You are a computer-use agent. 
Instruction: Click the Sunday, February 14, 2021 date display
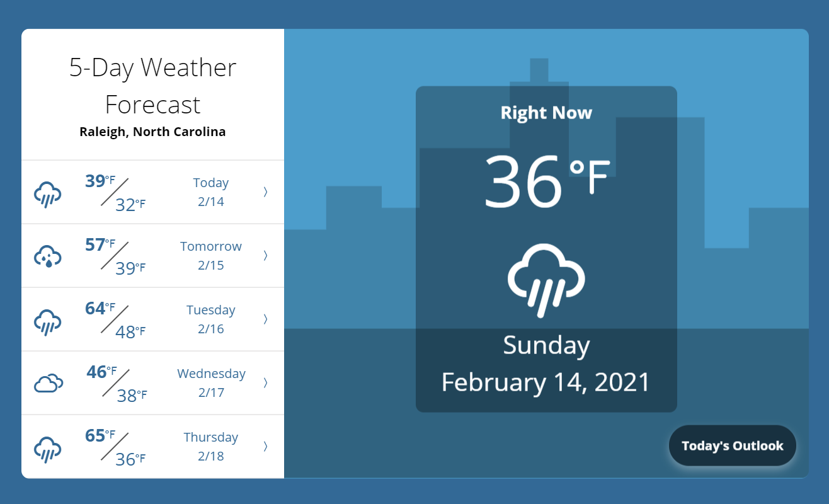pyautogui.click(x=546, y=364)
